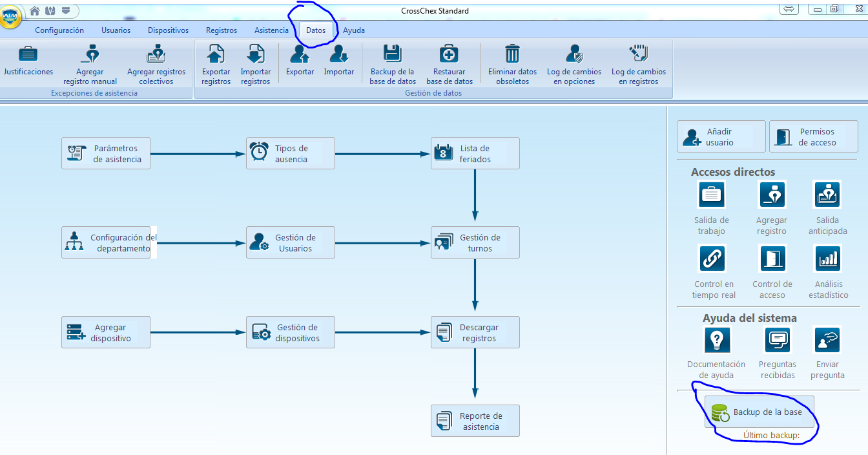This screenshot has width=868, height=455.
Task: Click Parámetros de asistencia button
Action: pos(106,153)
